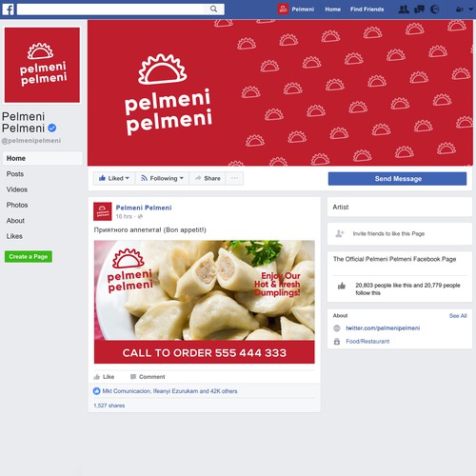The width and height of the screenshot is (476, 476).
Task: Open the twitter.com/pelmenipelmeni link
Action: pyautogui.click(x=383, y=328)
